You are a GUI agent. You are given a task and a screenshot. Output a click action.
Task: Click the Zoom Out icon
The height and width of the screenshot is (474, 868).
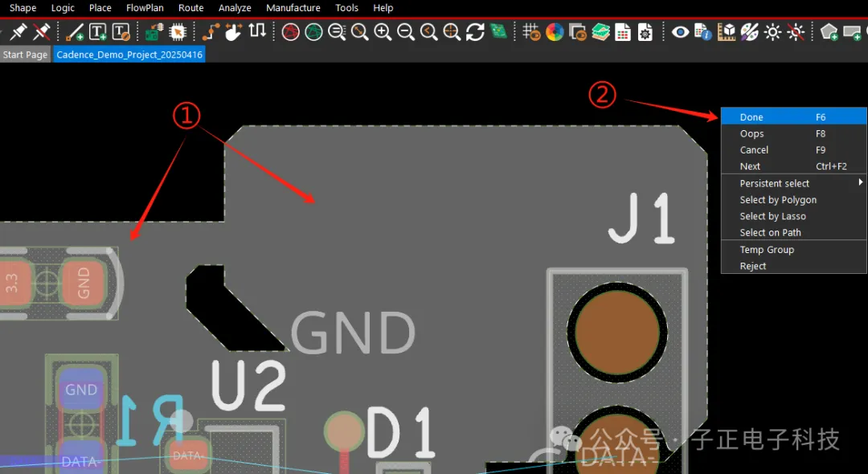coord(406,32)
